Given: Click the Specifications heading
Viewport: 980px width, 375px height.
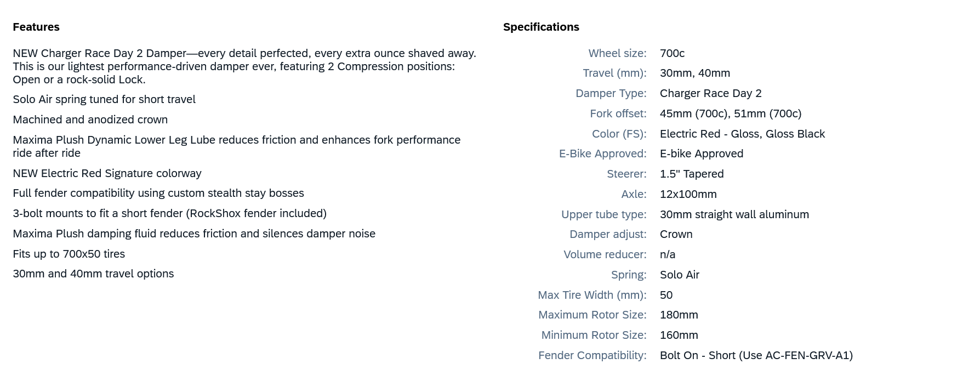Looking at the screenshot, I should coord(541,27).
